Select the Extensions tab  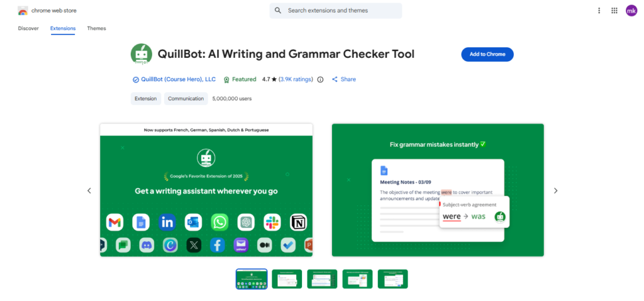coord(63,28)
